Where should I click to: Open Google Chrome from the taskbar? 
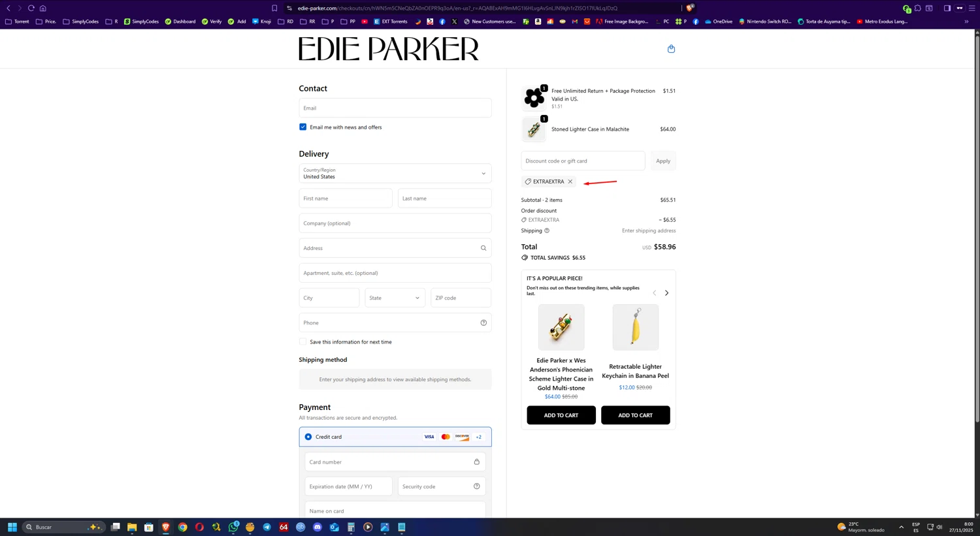tap(183, 527)
